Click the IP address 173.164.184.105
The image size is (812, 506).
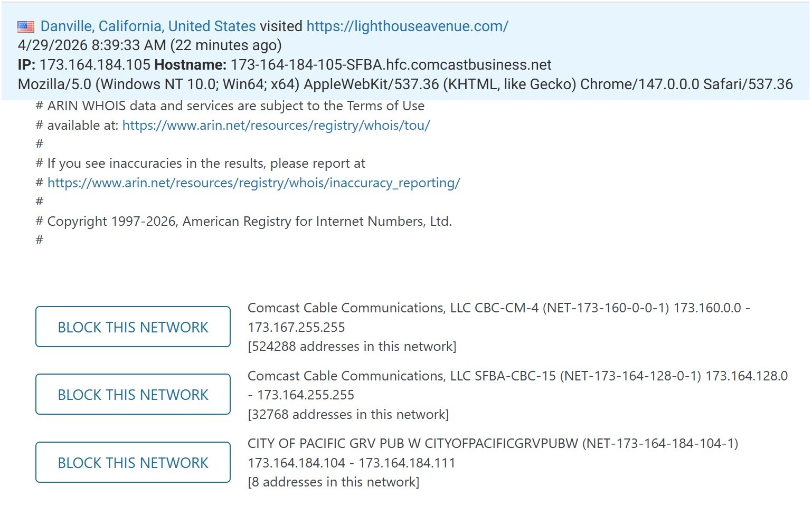95,65
